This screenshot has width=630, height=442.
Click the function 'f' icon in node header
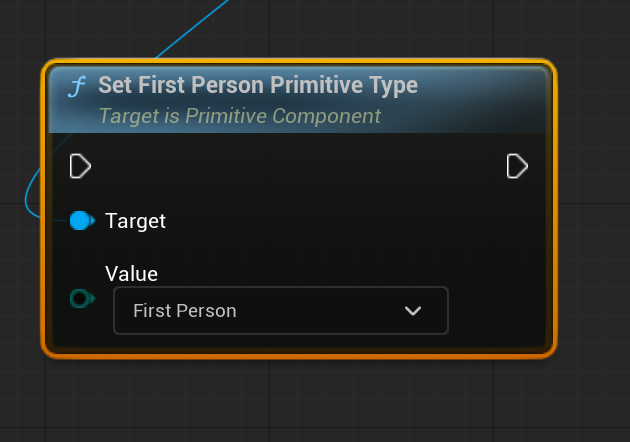(x=77, y=87)
